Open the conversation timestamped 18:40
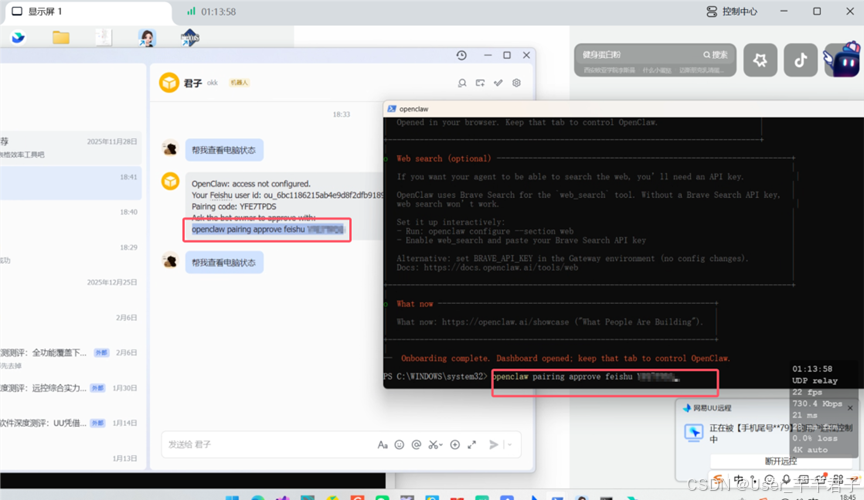Viewport: 864px width, 500px height. point(71,218)
